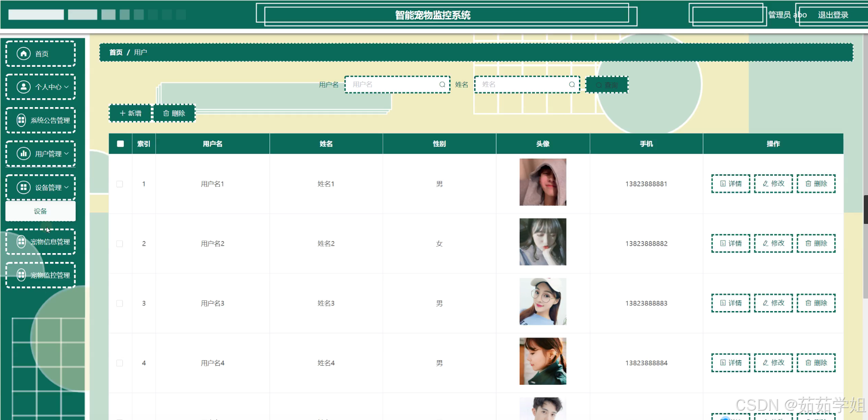Click the edit pencil icon on the 用户名3 row
Viewport: 868px width, 420px height.
click(x=765, y=303)
